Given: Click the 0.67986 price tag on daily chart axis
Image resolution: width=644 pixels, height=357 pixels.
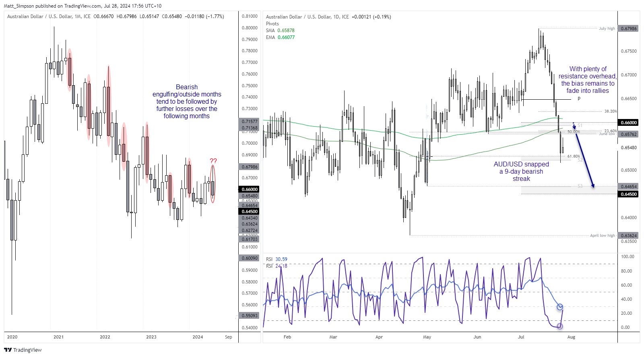Looking at the screenshot, I should click(629, 29).
